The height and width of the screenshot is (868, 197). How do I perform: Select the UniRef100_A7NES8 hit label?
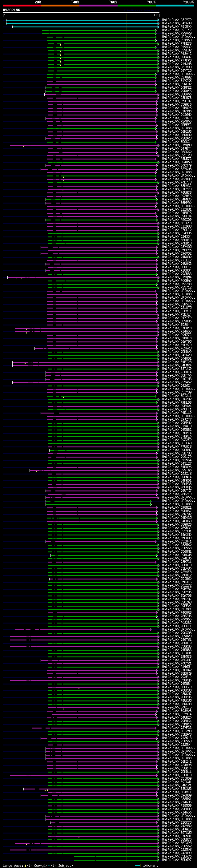click(x=177, y=43)
